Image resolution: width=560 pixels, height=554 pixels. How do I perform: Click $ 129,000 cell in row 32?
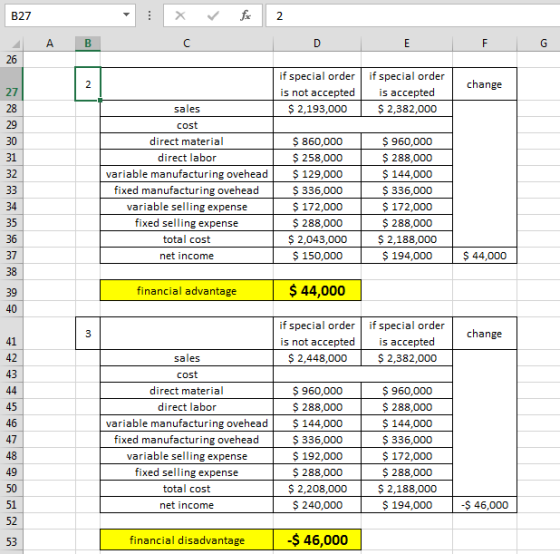coord(317,174)
